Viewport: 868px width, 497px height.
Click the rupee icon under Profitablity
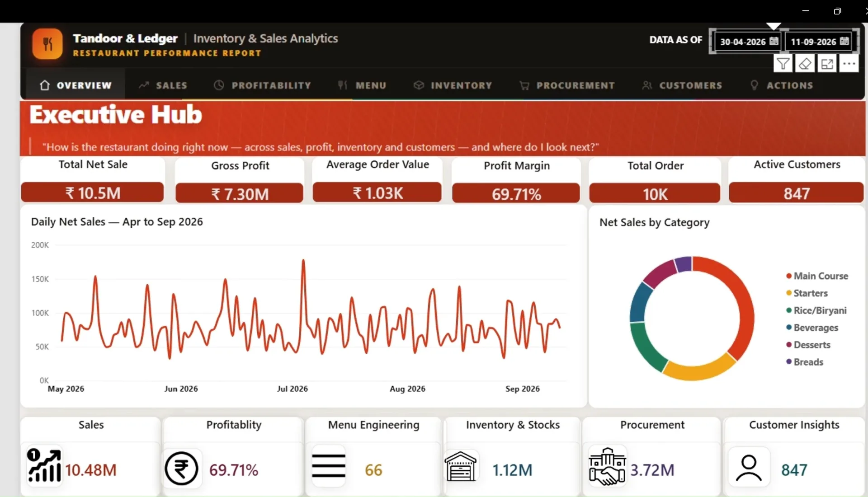[x=181, y=469]
